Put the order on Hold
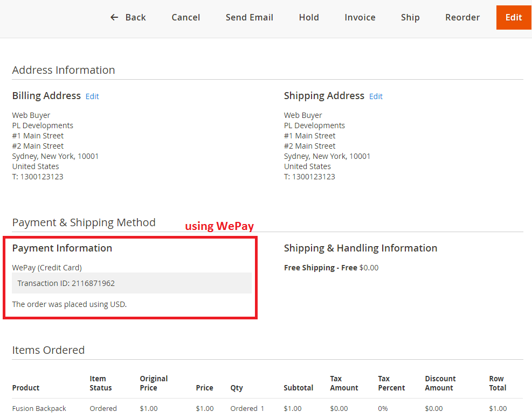The height and width of the screenshot is (419, 532). tap(308, 17)
